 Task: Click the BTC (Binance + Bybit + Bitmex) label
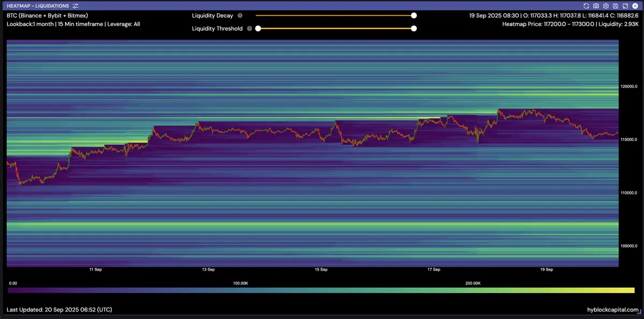coord(47,15)
